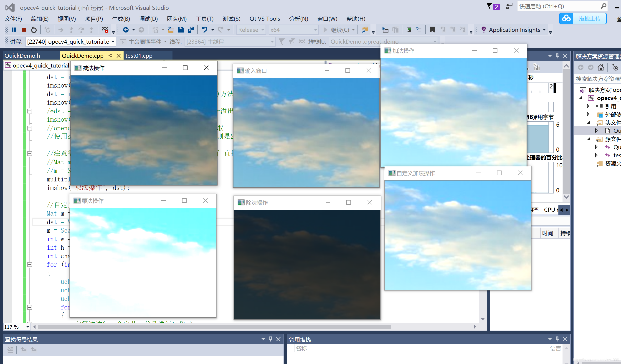Click the Undo arrow in toolbar
The width and height of the screenshot is (621, 364).
pyautogui.click(x=204, y=30)
